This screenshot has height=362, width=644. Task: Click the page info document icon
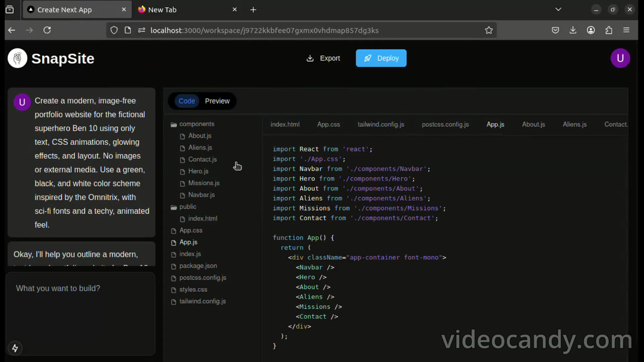(x=128, y=30)
